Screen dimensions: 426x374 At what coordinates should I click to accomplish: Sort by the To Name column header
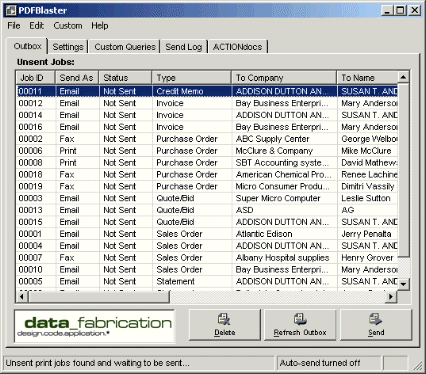(x=367, y=78)
